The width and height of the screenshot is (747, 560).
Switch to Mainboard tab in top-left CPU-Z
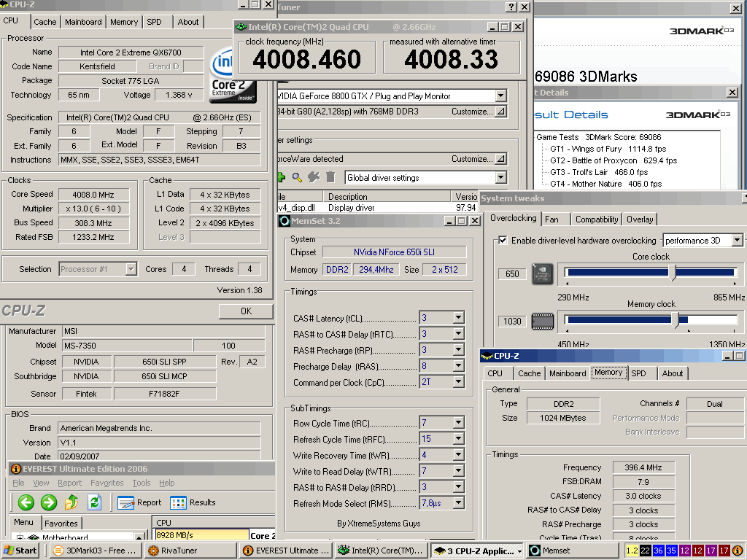click(83, 22)
